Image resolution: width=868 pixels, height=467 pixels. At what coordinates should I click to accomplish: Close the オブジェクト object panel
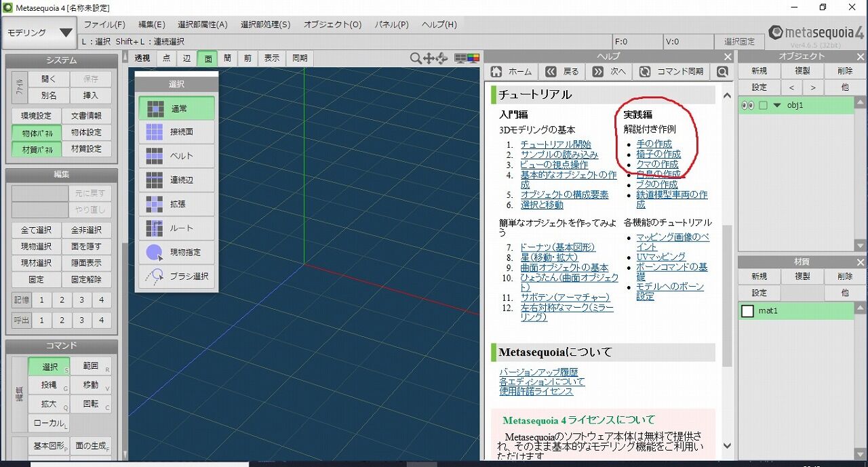(861, 57)
